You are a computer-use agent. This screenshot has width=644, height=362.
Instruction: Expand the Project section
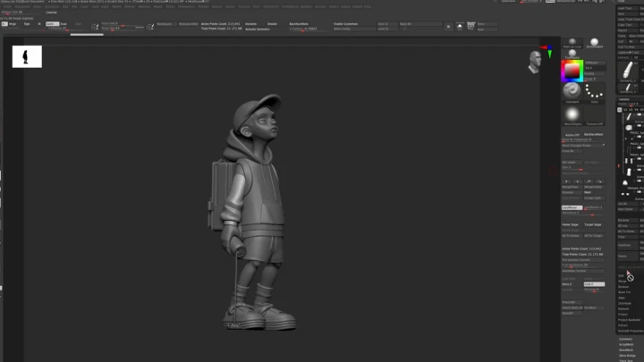coord(623,315)
